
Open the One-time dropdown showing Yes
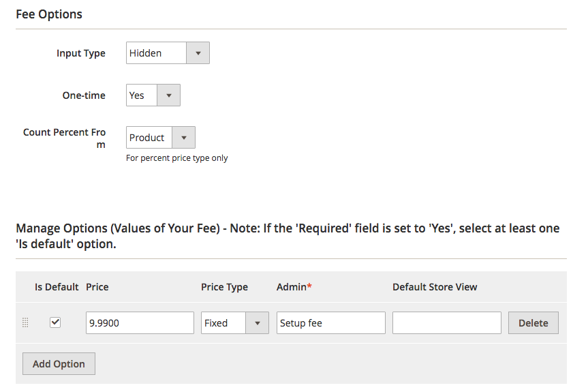[153, 95]
